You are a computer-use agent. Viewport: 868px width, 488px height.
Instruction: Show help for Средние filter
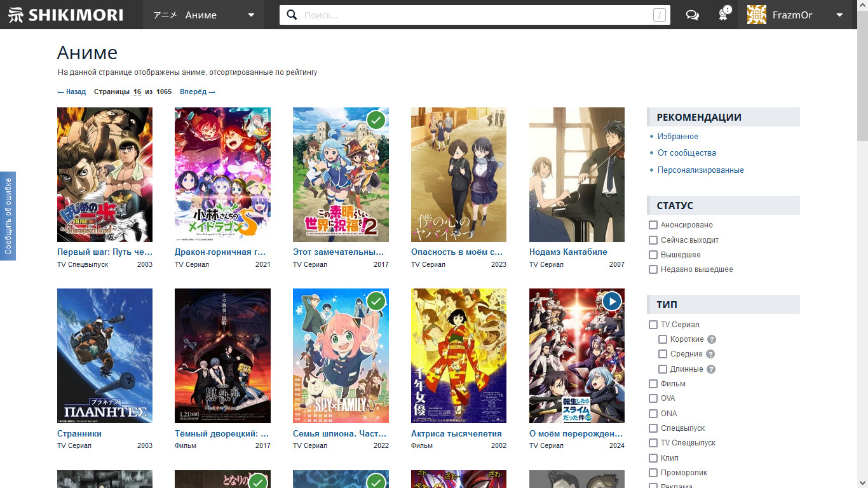(x=710, y=354)
